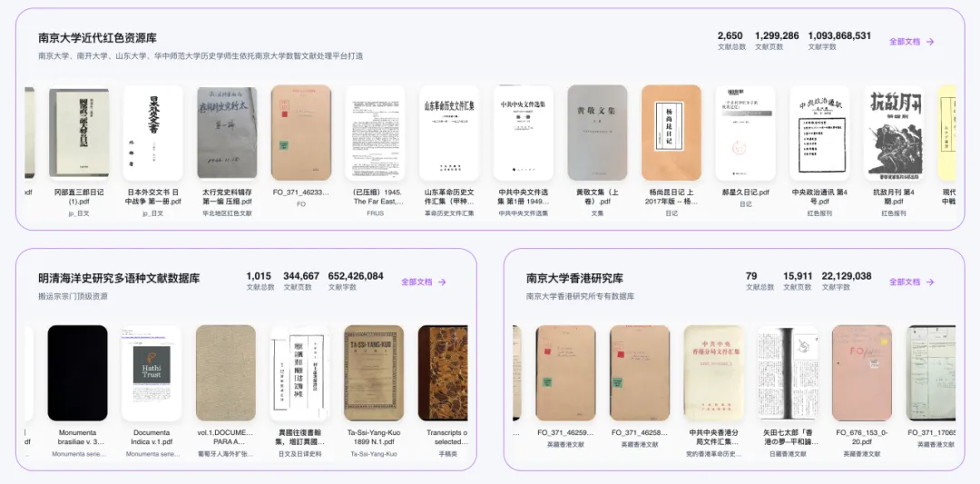Open the 郝星久日记.pdf document

coord(746,133)
